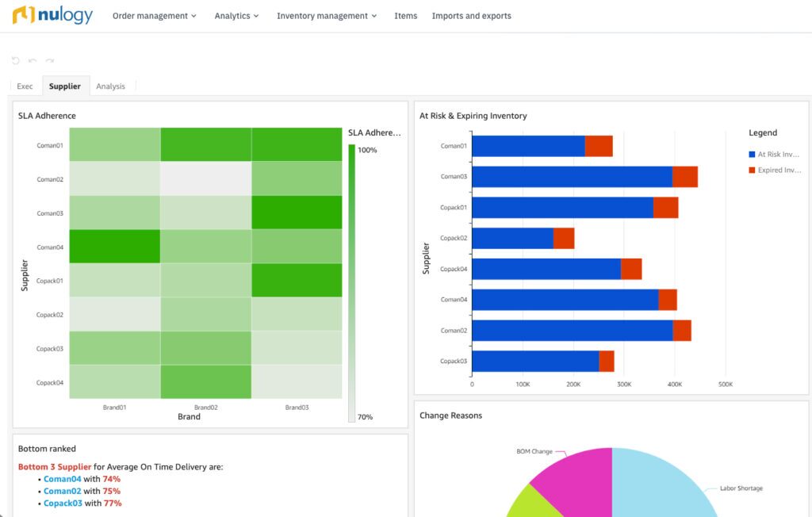The width and height of the screenshot is (812, 517).
Task: Click the 70% scale label
Action: click(365, 417)
